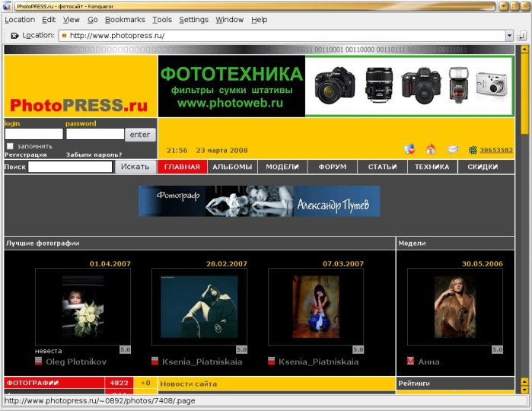Click the 4822 photo count
This screenshot has width=532, height=411.
[x=119, y=383]
